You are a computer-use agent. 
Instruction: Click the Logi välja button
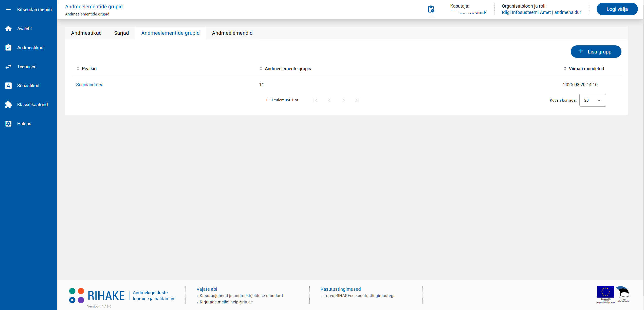click(617, 9)
